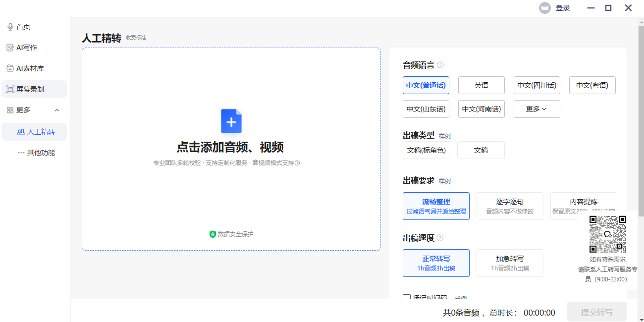Select 人工精转 in the sidebar
This screenshot has width=644, height=322.
(x=41, y=132)
